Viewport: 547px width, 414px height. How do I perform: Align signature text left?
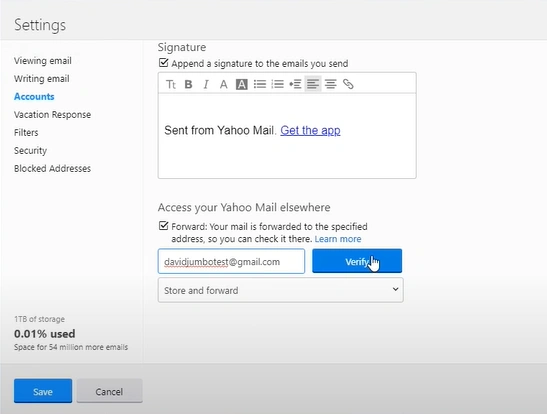click(313, 84)
